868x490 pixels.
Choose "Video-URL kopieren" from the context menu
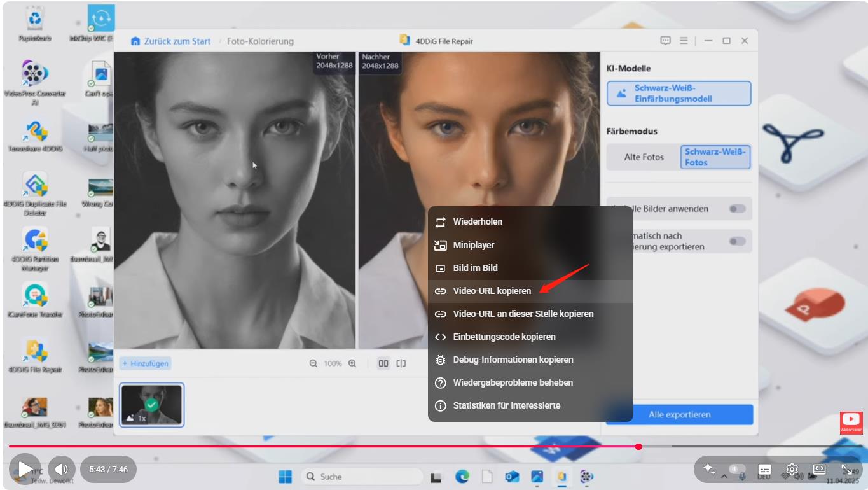[492, 291]
